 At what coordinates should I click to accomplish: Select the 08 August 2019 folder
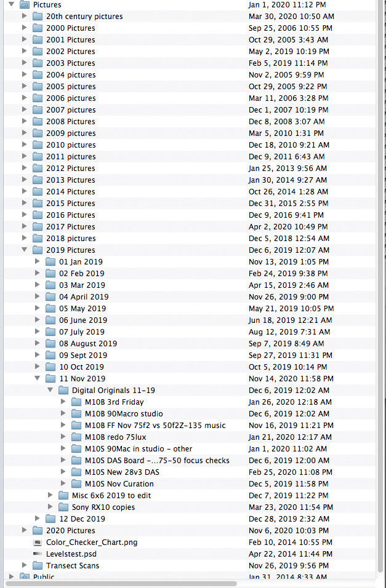click(88, 344)
